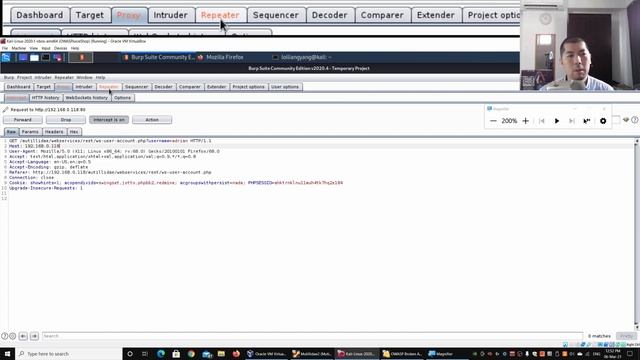The image size is (640, 360).
Task: Click the Pretty button next to 0 matches
Action: [x=627, y=336]
